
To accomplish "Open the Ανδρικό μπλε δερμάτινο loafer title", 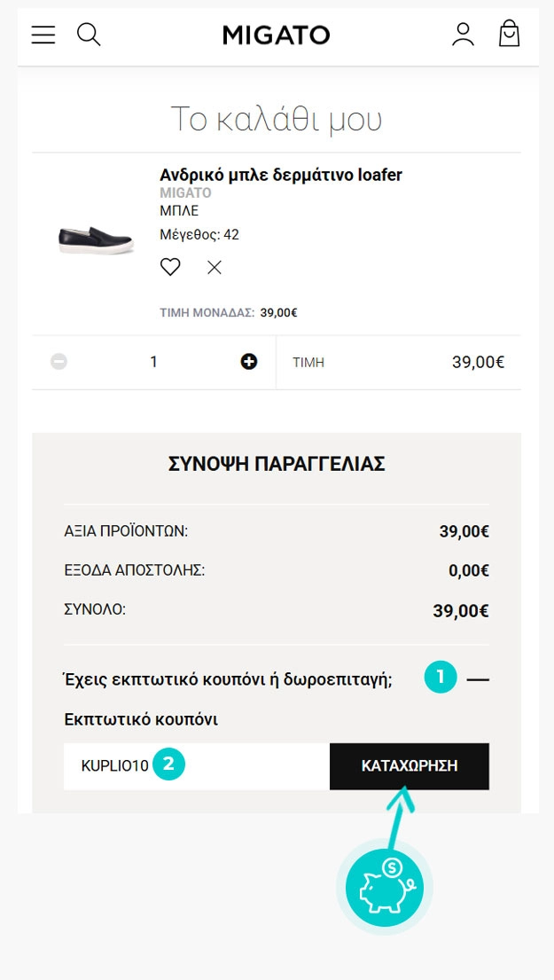I will [281, 175].
